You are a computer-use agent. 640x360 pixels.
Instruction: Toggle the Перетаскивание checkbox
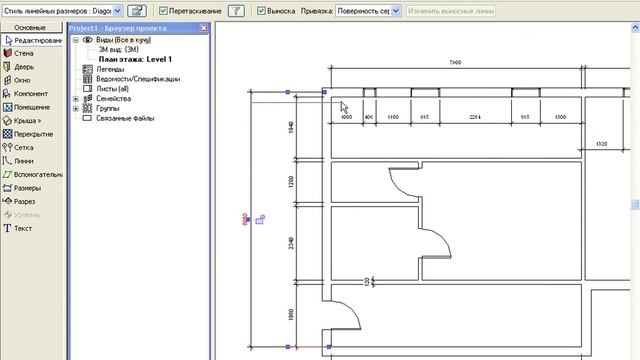[163, 11]
